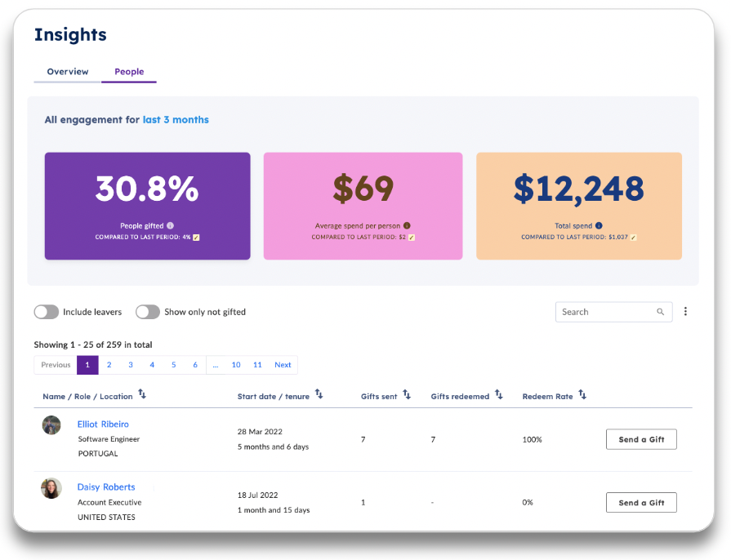
Task: Open Elliot Ribeiro's profile photo
Action: point(51,424)
